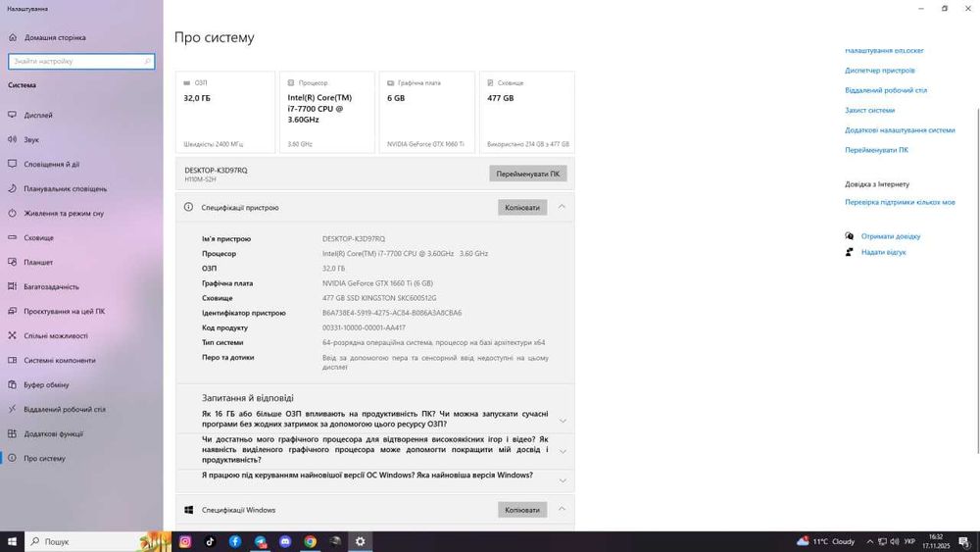The width and height of the screenshot is (980, 552).
Task: Select Віддалений робочий стіл in sidebar
Action: coord(81,409)
